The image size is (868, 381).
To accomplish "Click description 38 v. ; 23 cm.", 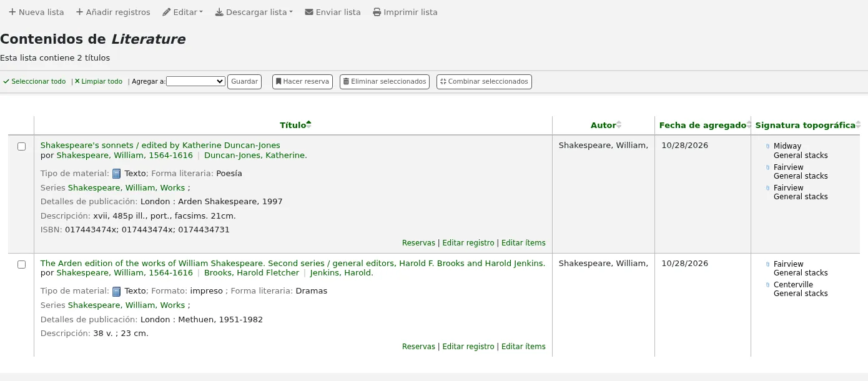I will click(121, 334).
